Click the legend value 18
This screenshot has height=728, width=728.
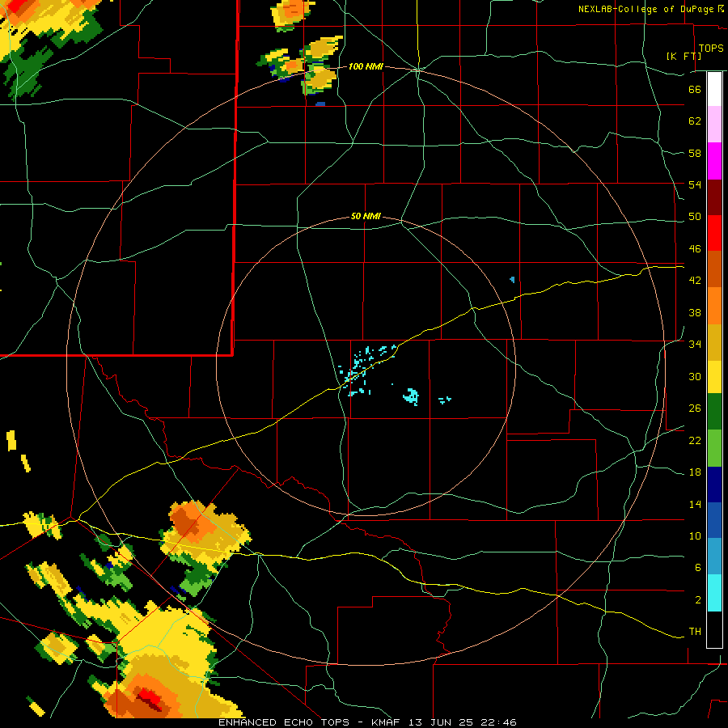click(695, 472)
